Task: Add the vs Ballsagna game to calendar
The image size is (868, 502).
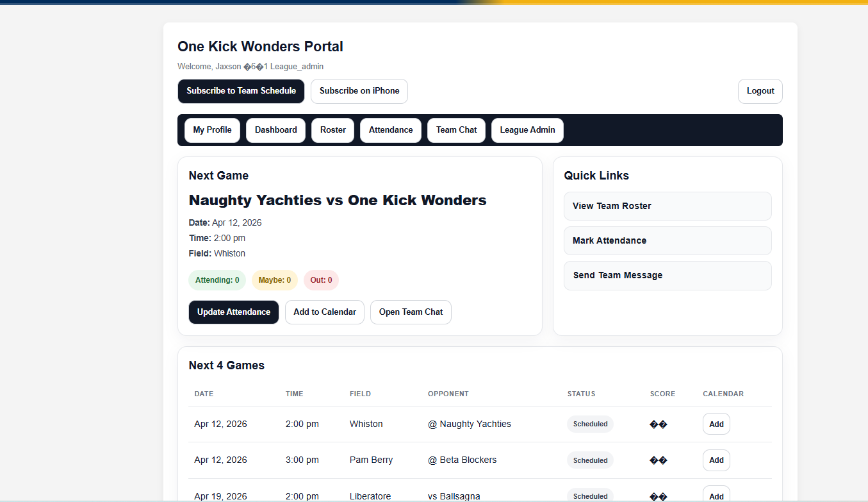Action: tap(716, 495)
